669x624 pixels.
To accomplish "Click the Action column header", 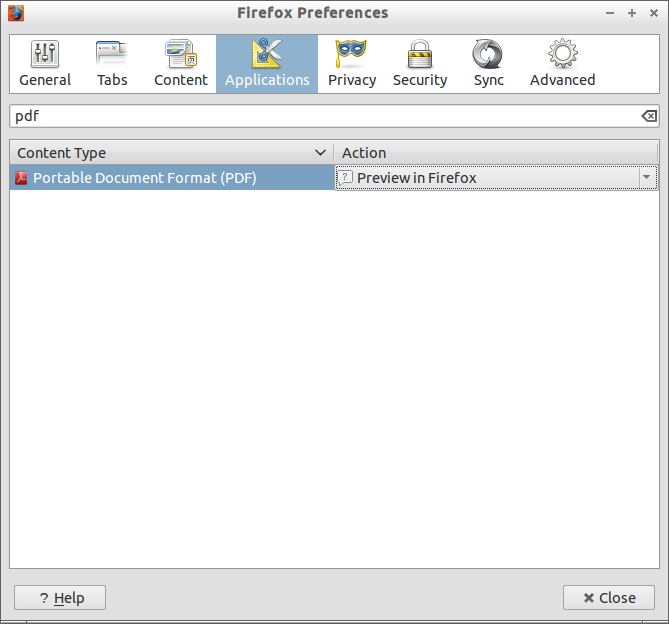I will pyautogui.click(x=496, y=153).
